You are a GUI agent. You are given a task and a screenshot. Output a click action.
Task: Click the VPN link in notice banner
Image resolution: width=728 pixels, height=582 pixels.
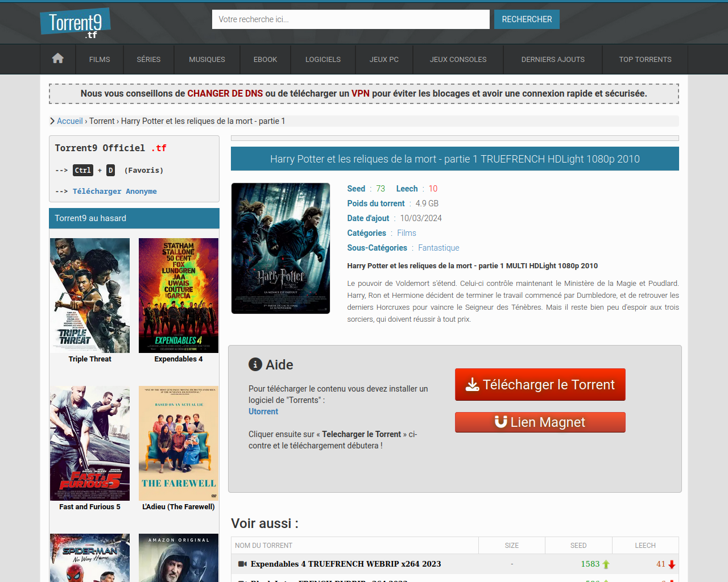coord(361,93)
